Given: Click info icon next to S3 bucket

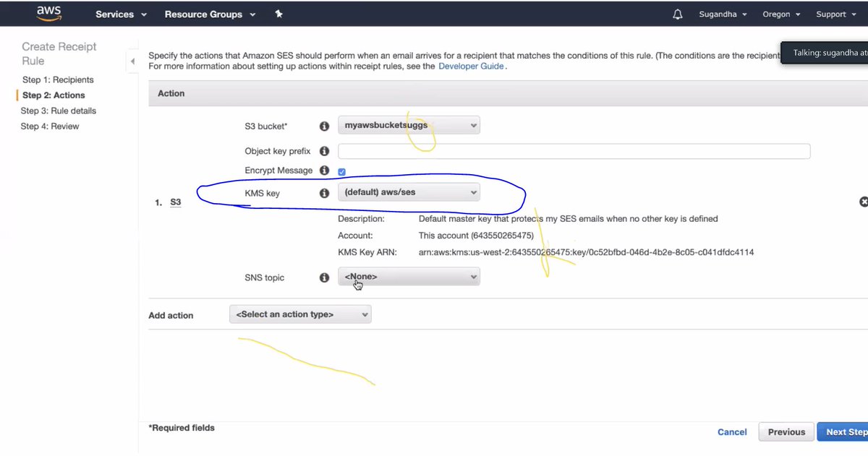Looking at the screenshot, I should [x=325, y=126].
